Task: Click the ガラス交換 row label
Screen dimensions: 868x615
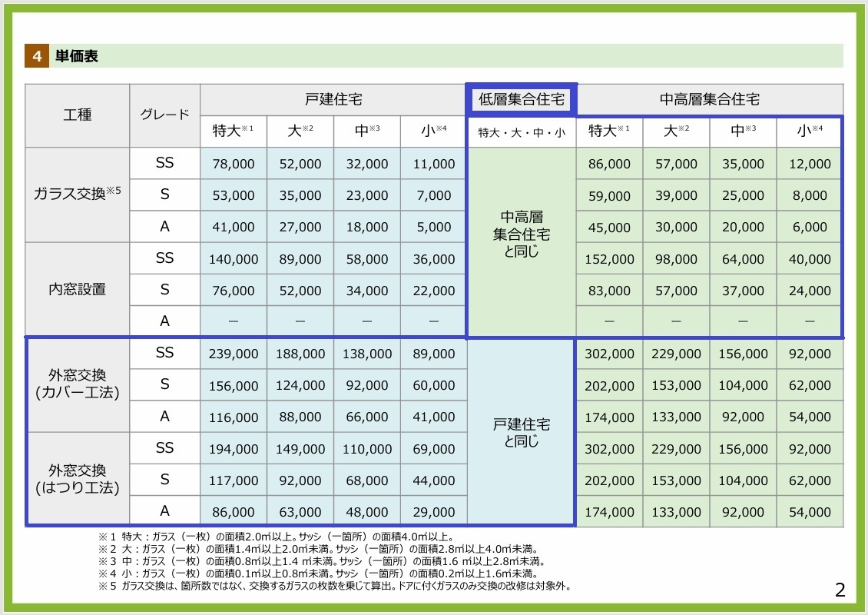Action: pyautogui.click(x=78, y=195)
